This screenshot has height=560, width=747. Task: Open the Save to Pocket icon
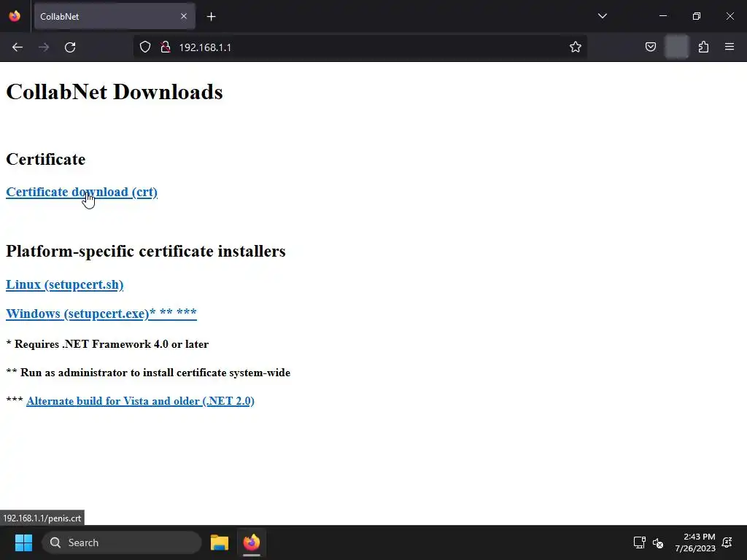point(650,47)
